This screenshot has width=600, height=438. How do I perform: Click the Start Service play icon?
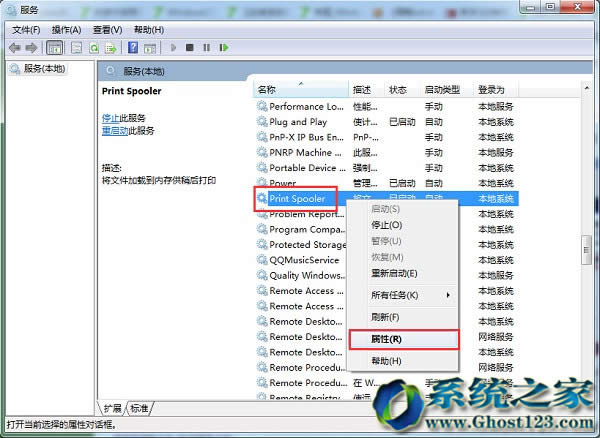[x=173, y=47]
